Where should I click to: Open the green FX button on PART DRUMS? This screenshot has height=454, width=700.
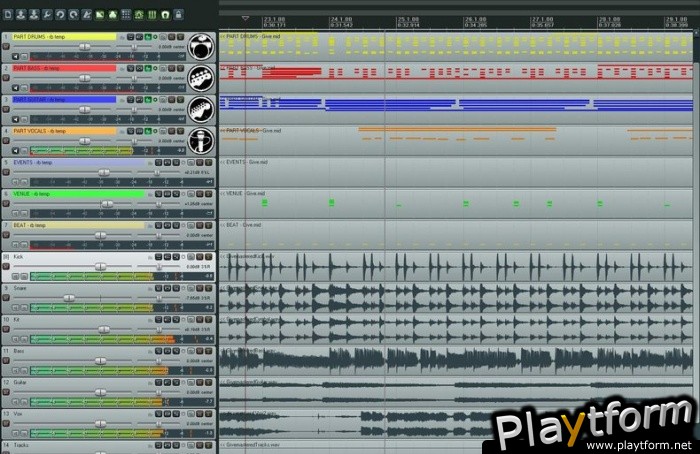(x=148, y=37)
